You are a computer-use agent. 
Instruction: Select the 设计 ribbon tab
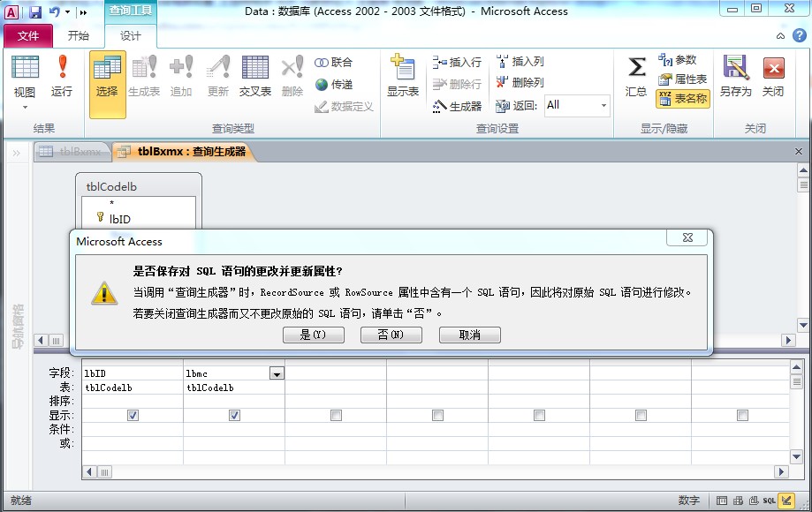131,35
